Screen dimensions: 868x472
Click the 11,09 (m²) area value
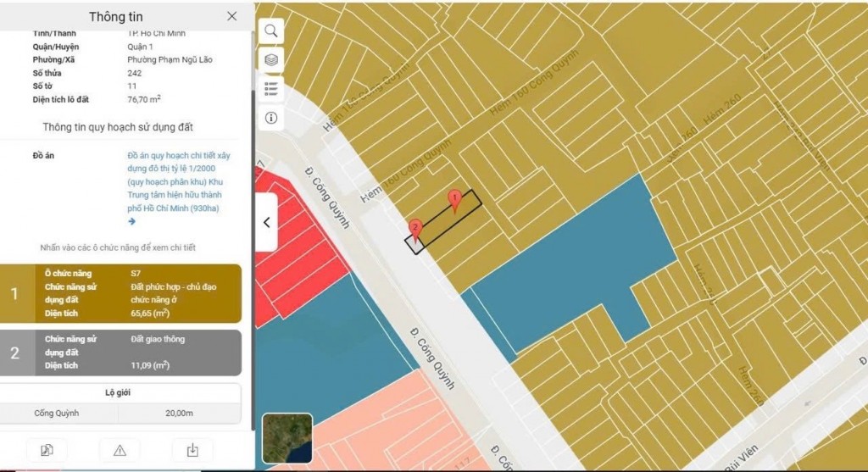pos(150,365)
